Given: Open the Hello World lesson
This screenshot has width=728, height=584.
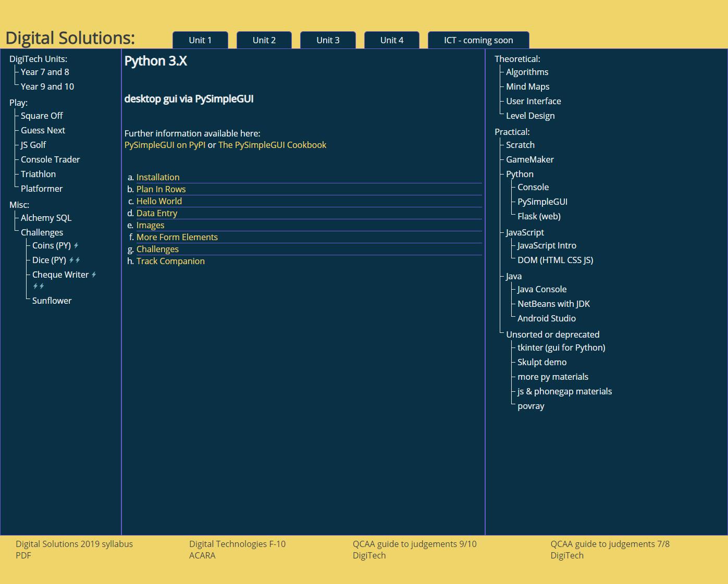Looking at the screenshot, I should [x=159, y=201].
